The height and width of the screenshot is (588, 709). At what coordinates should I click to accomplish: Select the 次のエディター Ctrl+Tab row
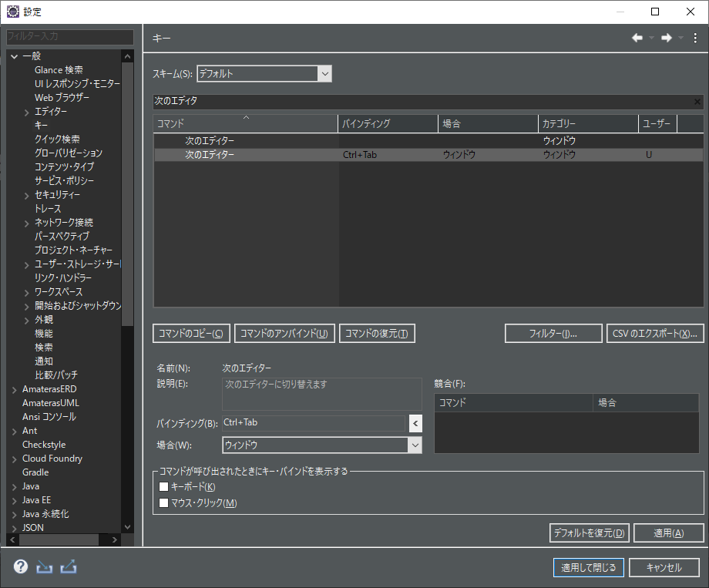428,155
